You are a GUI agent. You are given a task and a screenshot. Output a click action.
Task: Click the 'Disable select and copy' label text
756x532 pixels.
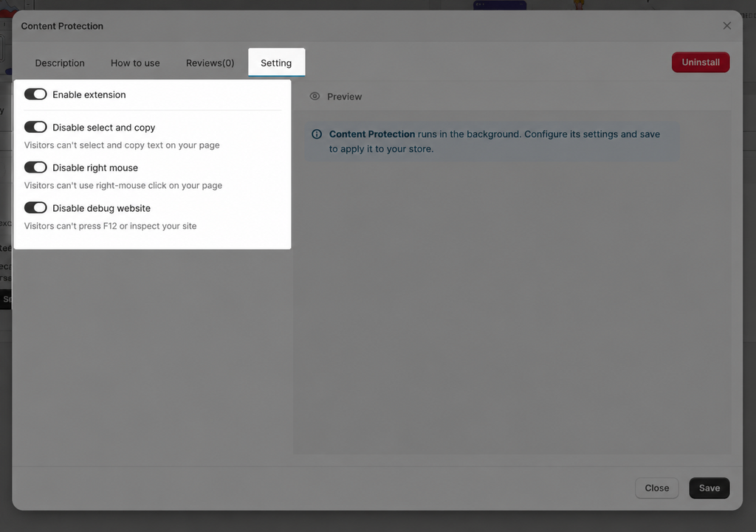pyautogui.click(x=103, y=127)
